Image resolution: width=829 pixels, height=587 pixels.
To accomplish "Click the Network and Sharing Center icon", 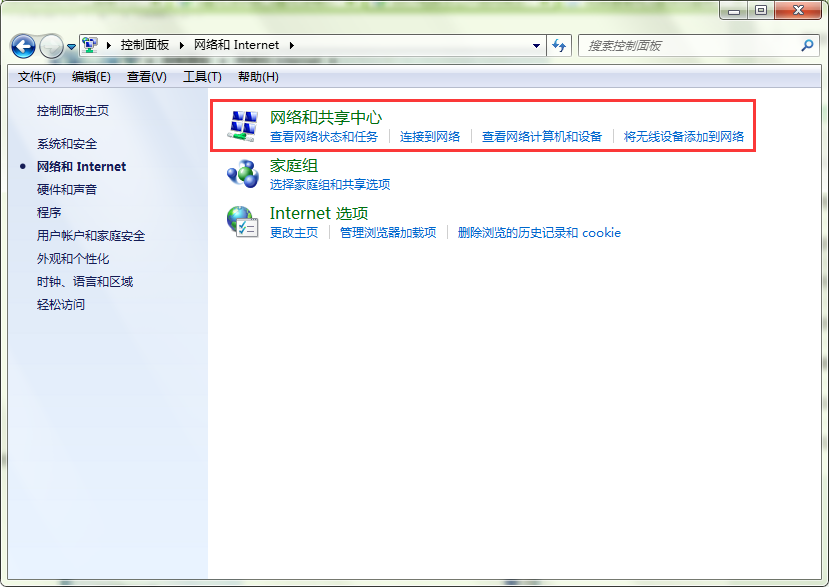I will coord(242,125).
